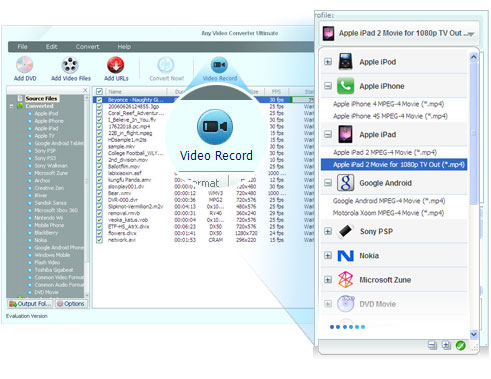The width and height of the screenshot is (491, 379).
Task: Click the Add URLs download icon
Action: (116, 65)
